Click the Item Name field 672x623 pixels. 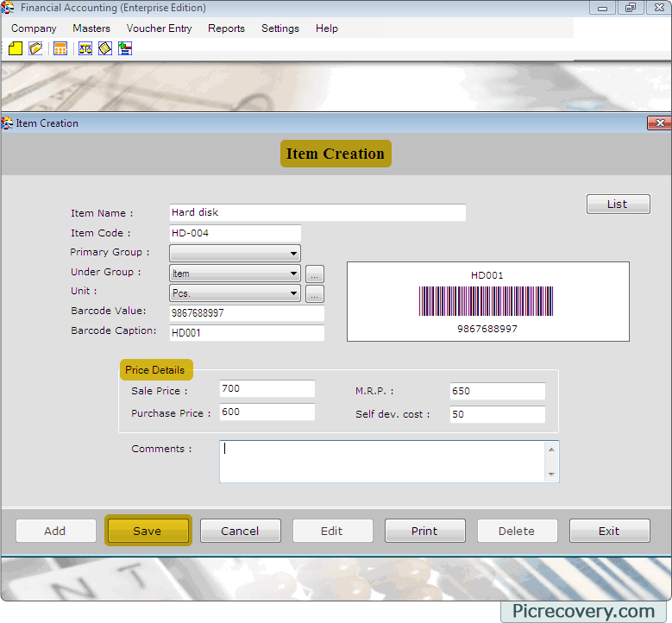coord(317,212)
